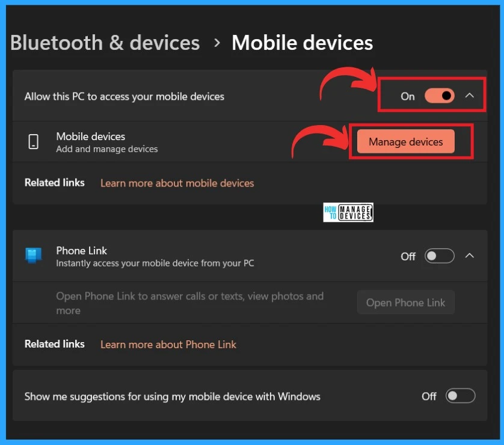
Task: Click the Phone Link app icon
Action: click(34, 256)
